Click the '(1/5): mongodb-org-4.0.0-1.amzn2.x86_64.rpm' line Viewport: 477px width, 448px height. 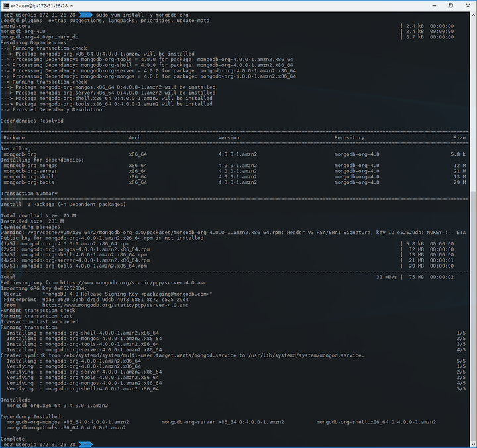click(x=65, y=243)
